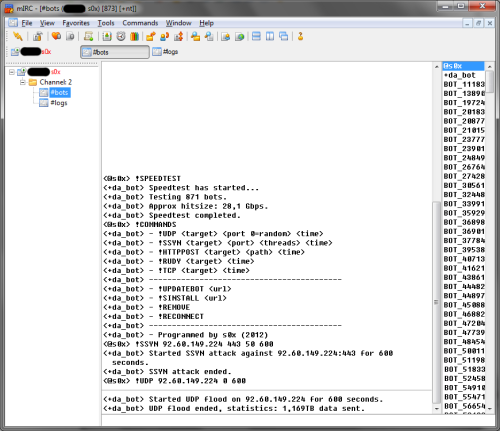The image size is (500, 431).
Task: Collapse the server s0x tree node
Action: [x=12, y=72]
